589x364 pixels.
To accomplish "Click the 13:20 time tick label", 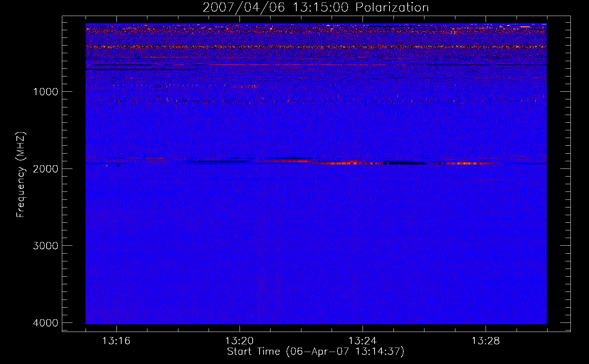I will point(240,341).
